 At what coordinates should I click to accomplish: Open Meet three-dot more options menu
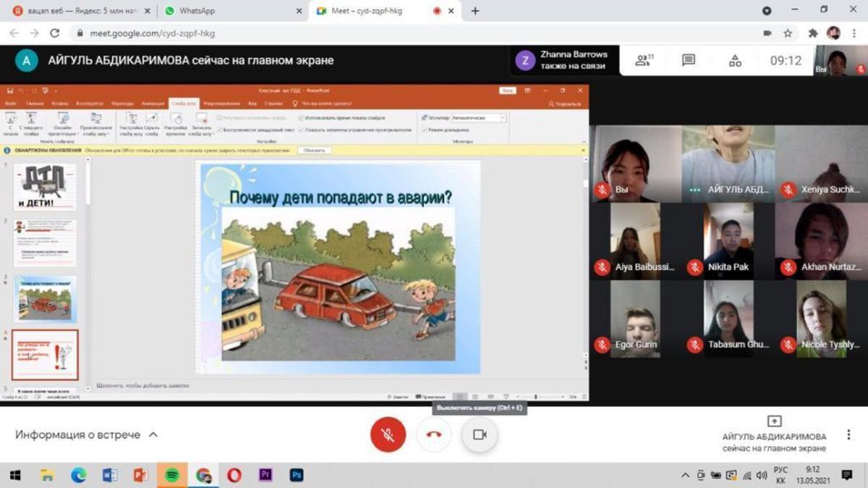click(848, 435)
